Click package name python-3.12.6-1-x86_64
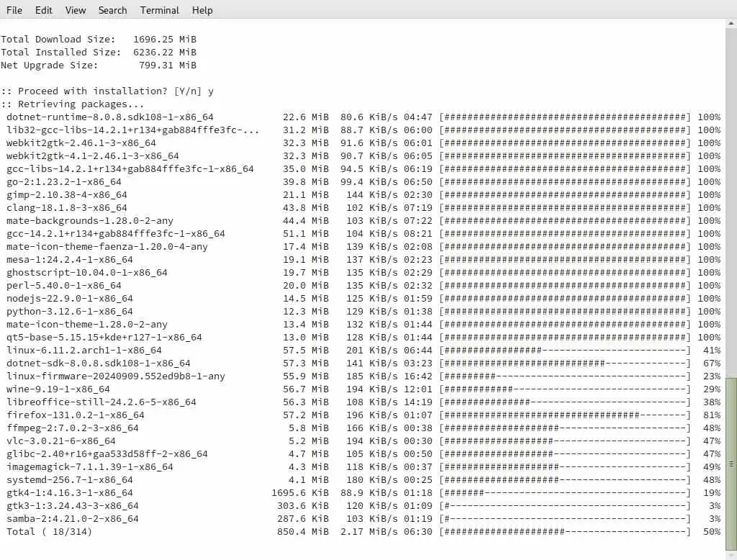737x560 pixels. click(70, 311)
